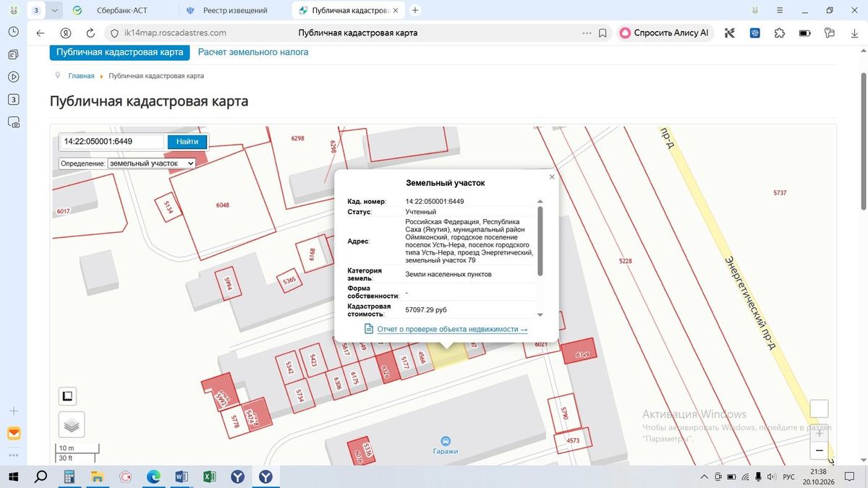The height and width of the screenshot is (488, 868).
Task: Open the three-dots page options menu
Action: 587,33
